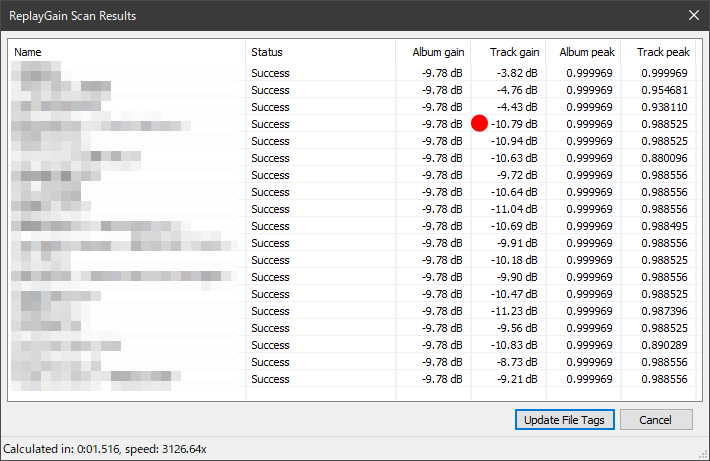Select the track gain value -10.69 dB

(514, 226)
